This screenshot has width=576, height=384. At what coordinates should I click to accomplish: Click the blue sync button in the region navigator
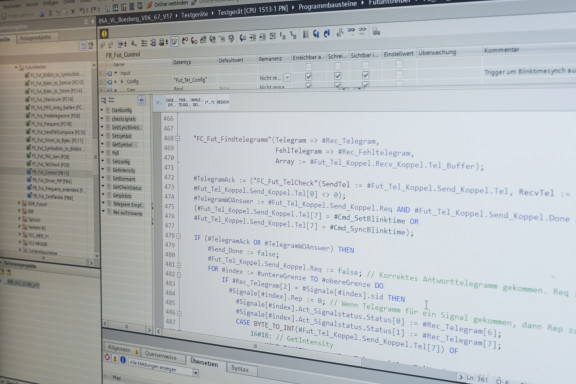click(141, 100)
